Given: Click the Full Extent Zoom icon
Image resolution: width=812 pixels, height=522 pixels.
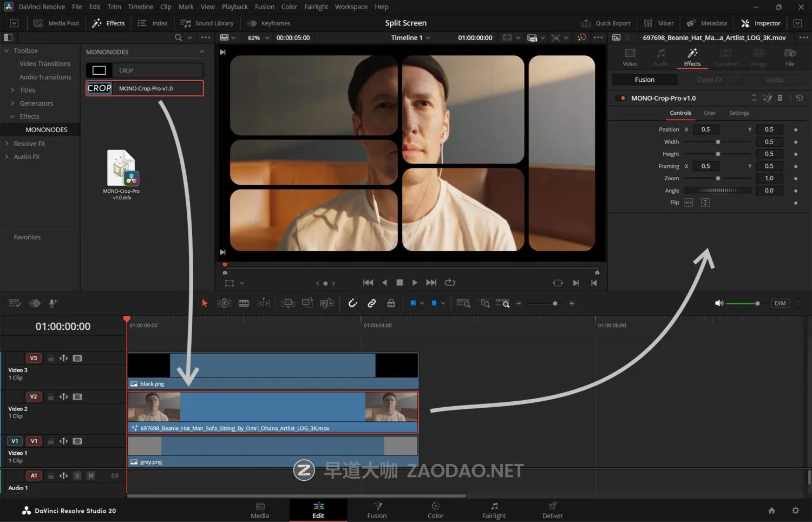Looking at the screenshot, I should [463, 303].
